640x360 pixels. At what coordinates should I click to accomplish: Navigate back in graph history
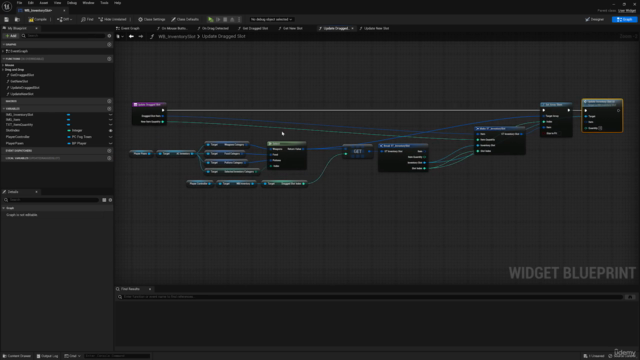coord(131,36)
